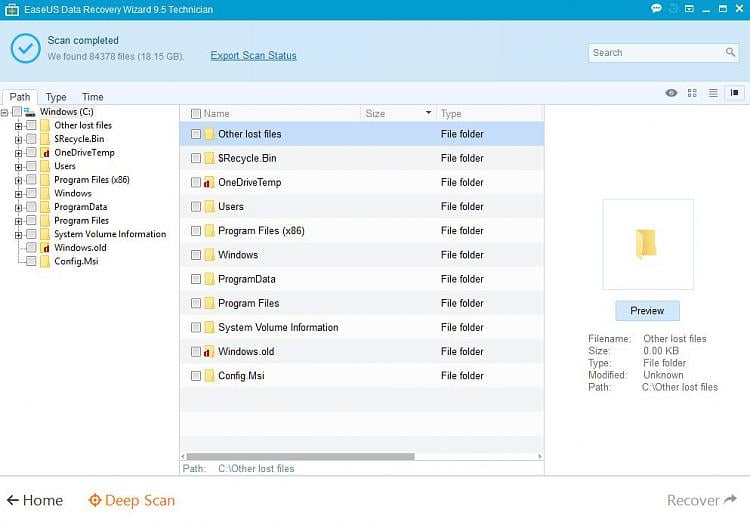750x525 pixels.
Task: Toggle the preview eye icon
Action: coord(671,93)
